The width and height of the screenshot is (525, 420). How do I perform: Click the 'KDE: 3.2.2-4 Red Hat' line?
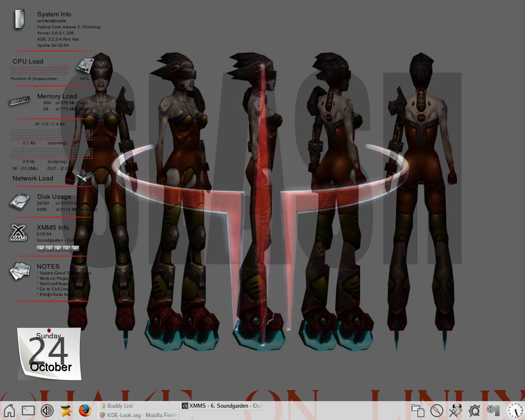pyautogui.click(x=58, y=39)
